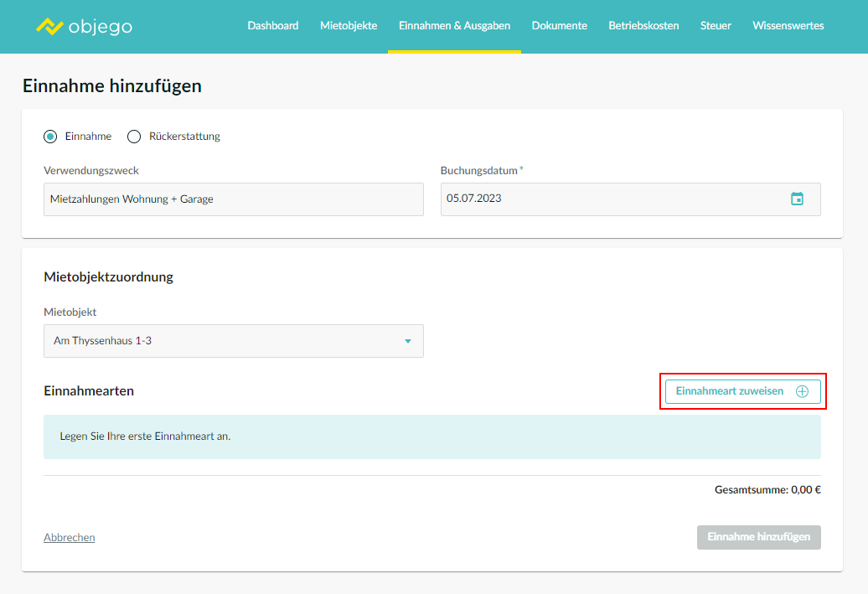868x594 pixels.
Task: Click the objego logo icon
Action: (x=49, y=27)
